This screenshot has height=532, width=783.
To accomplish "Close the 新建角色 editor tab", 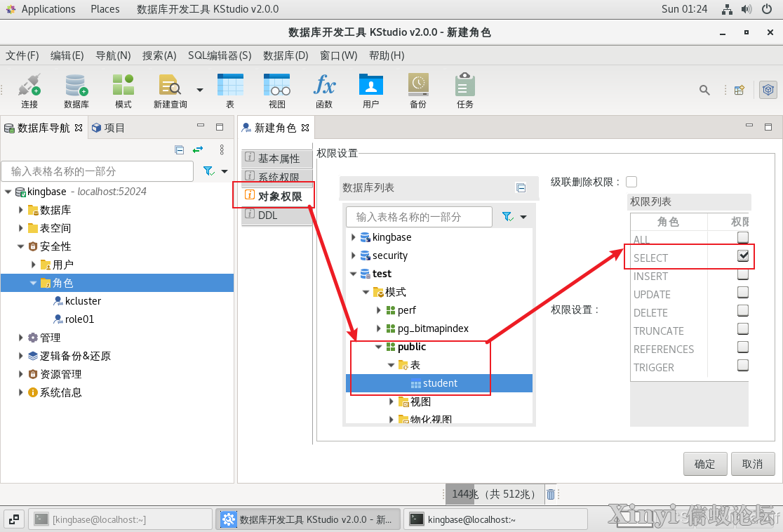I will (305, 128).
